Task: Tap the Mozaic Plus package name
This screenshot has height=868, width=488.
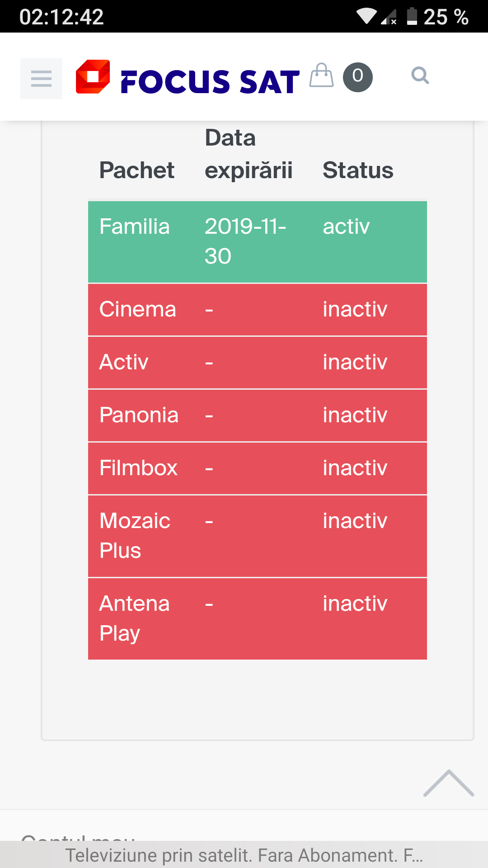Action: click(135, 536)
